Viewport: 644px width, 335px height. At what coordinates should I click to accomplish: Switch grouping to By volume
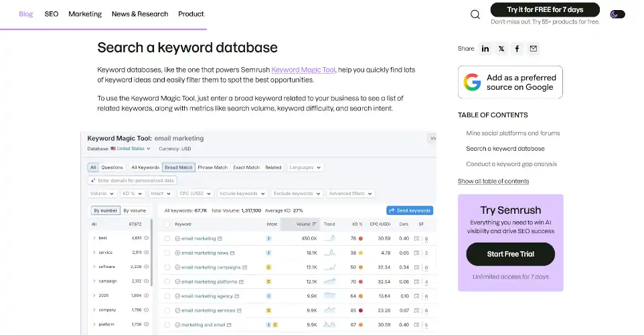(x=135, y=210)
